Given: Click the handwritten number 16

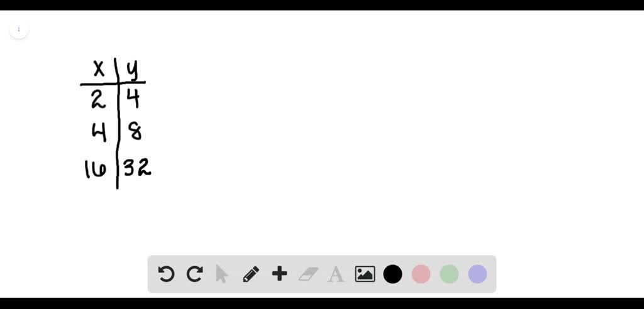Looking at the screenshot, I should coord(96,169).
